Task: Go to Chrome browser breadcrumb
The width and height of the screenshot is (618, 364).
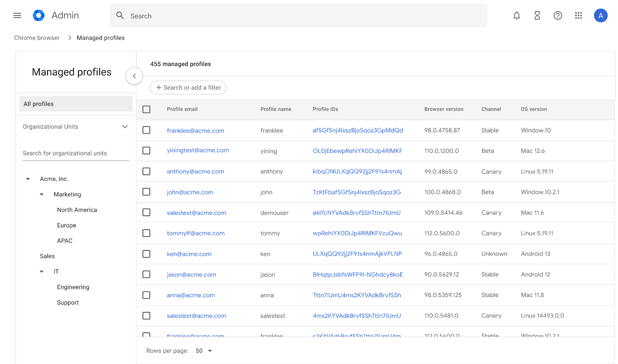Action: tap(37, 38)
